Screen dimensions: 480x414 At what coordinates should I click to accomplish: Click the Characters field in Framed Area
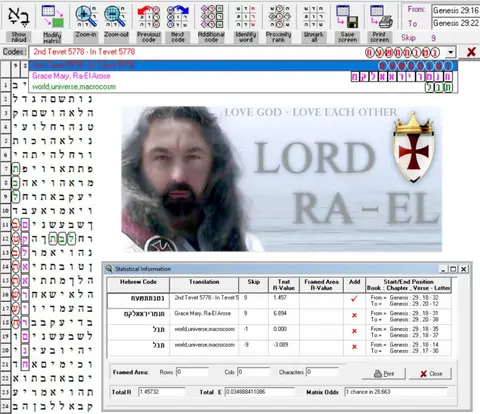[322, 372]
